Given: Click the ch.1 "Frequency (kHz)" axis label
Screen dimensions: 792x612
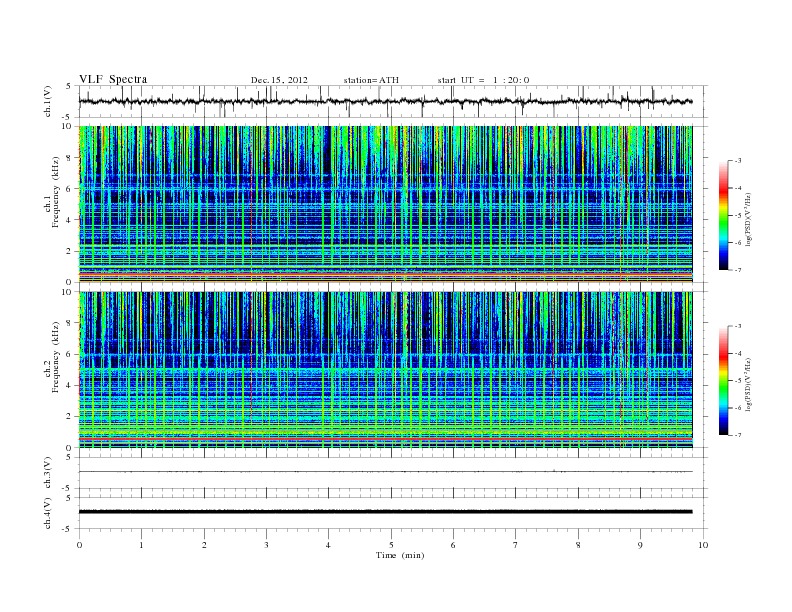Looking at the screenshot, I should tap(56, 192).
